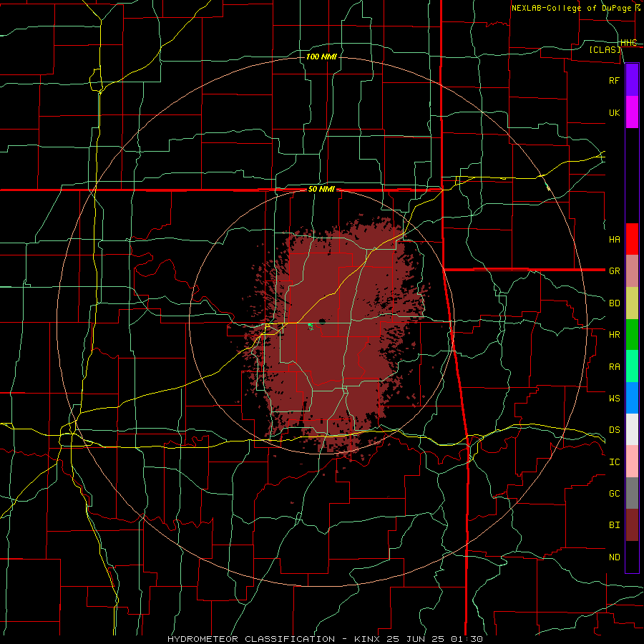Click the NEXLAB-College of DuPage title text
The image size is (644, 644).
click(572, 8)
